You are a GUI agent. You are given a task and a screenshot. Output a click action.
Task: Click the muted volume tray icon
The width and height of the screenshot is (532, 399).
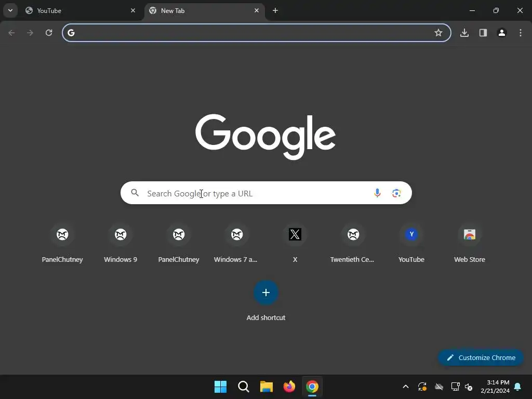click(469, 387)
